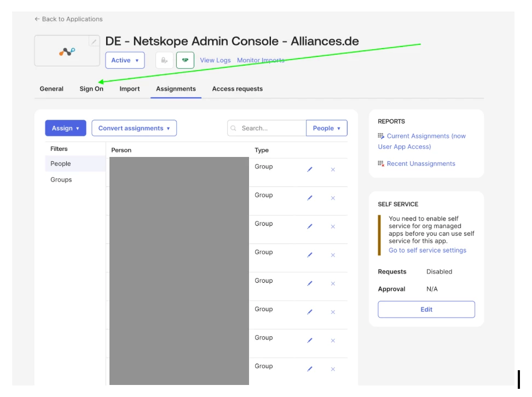Screen dimensions: 532x397
Task: Click the Person column header
Action: (x=121, y=150)
